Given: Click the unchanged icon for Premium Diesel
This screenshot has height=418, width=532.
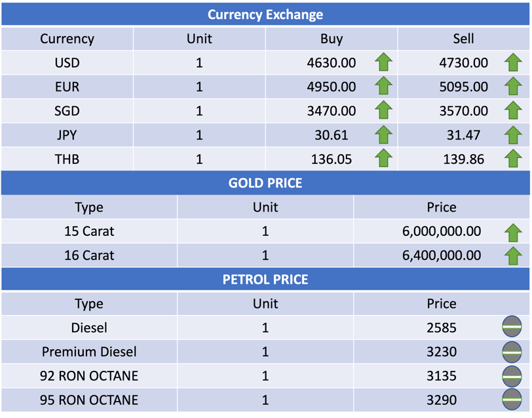Looking at the screenshot, I should 512,352.
